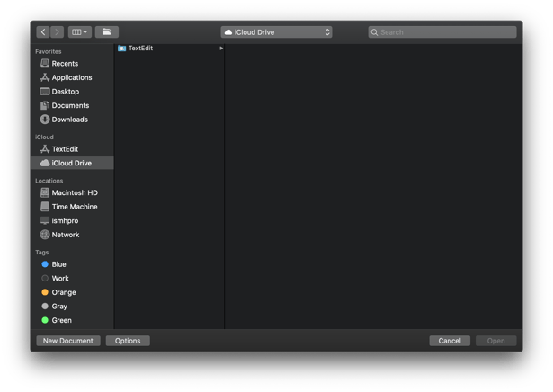Go back with the left arrow button
This screenshot has width=553, height=392.
[43, 32]
